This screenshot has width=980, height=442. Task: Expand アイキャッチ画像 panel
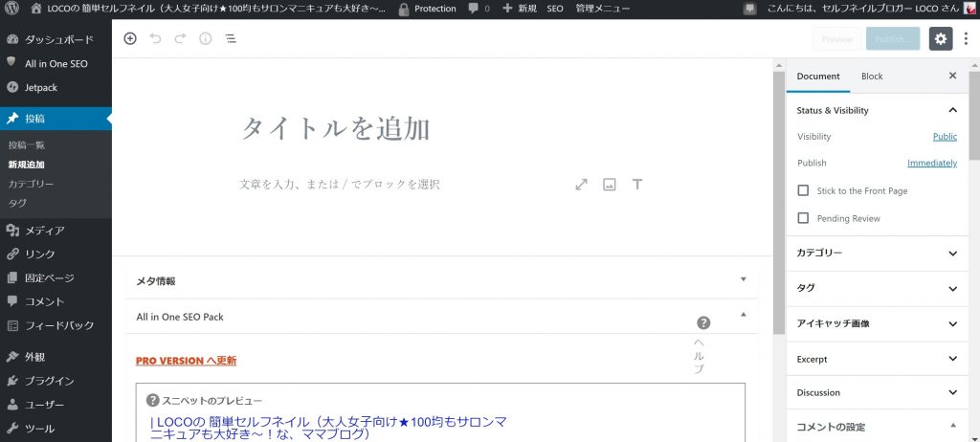877,323
